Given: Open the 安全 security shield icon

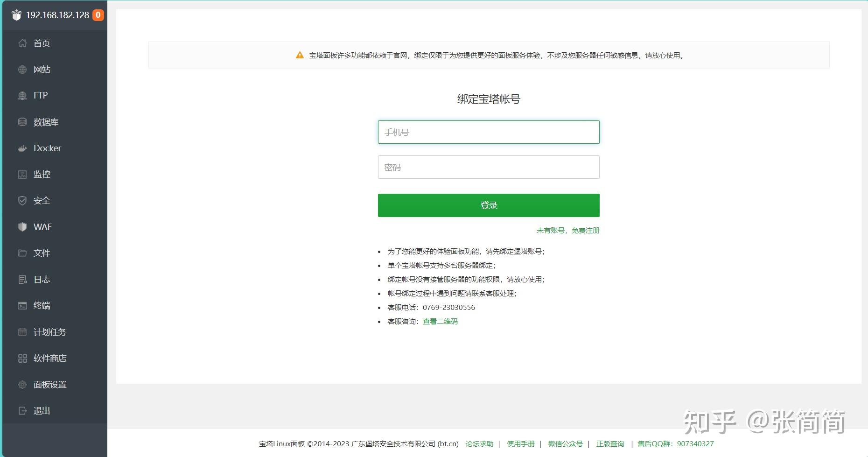Looking at the screenshot, I should click(x=22, y=200).
